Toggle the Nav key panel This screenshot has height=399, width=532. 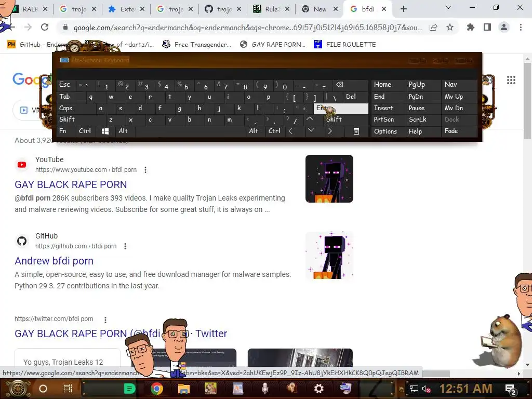[459, 85]
